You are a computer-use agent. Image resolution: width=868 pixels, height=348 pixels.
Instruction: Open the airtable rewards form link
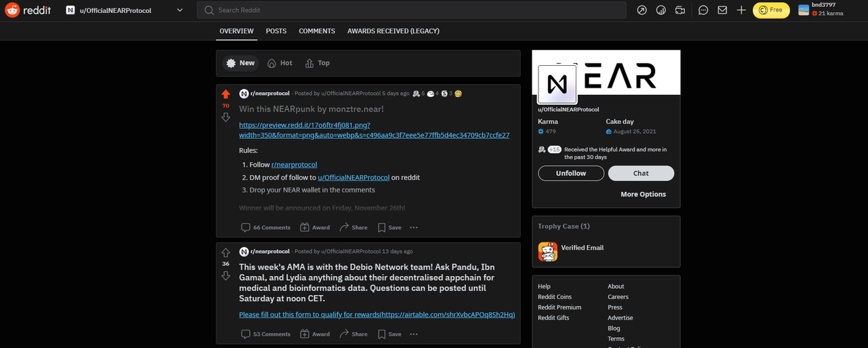[x=377, y=315]
